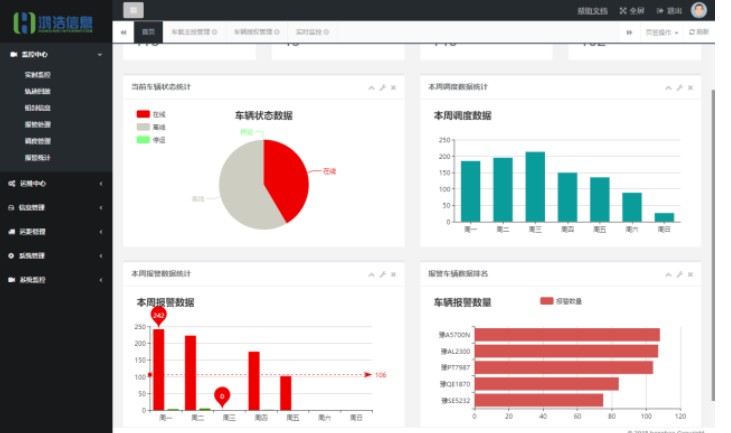Click the hamburger menu toggle in header
This screenshot has height=433, width=731.
133,10
